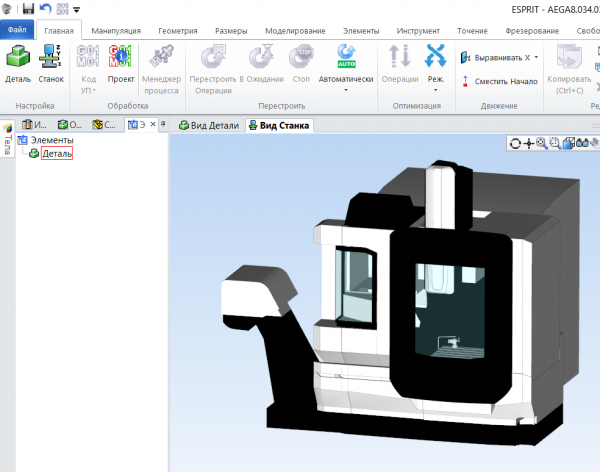Screen dimensions: 600x472
Task: Open the Станок machine setup icon
Action: (51, 57)
